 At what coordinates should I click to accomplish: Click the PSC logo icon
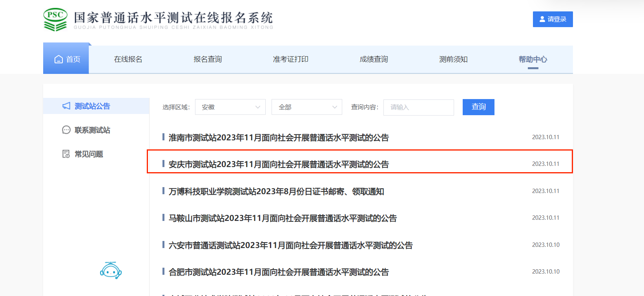[55, 20]
